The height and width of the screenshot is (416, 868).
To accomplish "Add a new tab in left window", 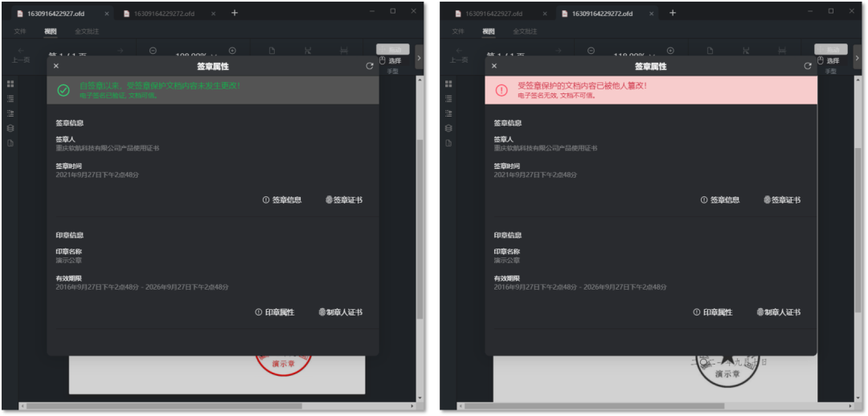I will [x=234, y=13].
